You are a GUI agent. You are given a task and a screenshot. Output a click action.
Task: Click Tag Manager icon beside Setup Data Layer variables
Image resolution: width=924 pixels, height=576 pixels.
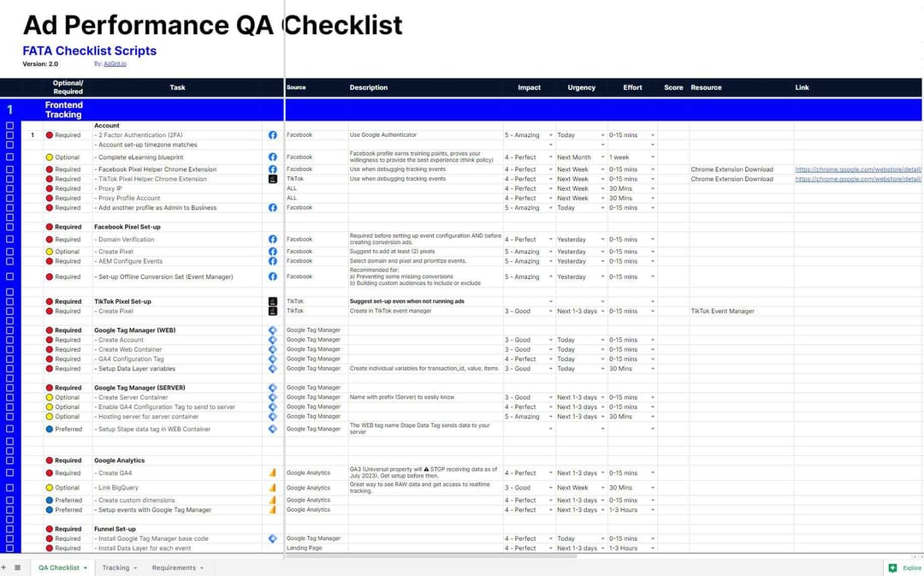272,369
